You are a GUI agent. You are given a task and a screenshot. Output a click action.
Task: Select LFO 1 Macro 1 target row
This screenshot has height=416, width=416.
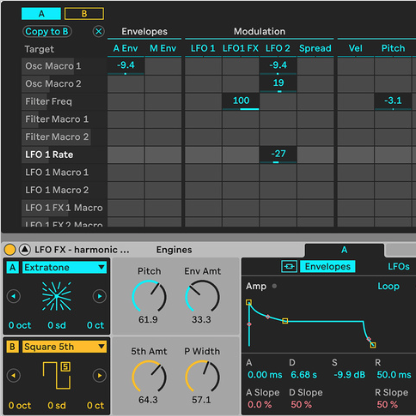coord(64,172)
